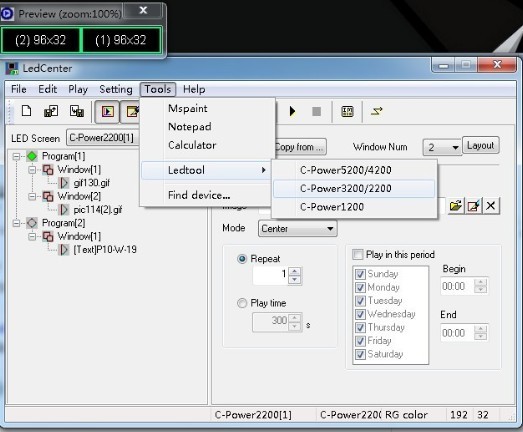Select the [Text]P10-W-19 tree item
This screenshot has height=432, width=523.
click(105, 250)
